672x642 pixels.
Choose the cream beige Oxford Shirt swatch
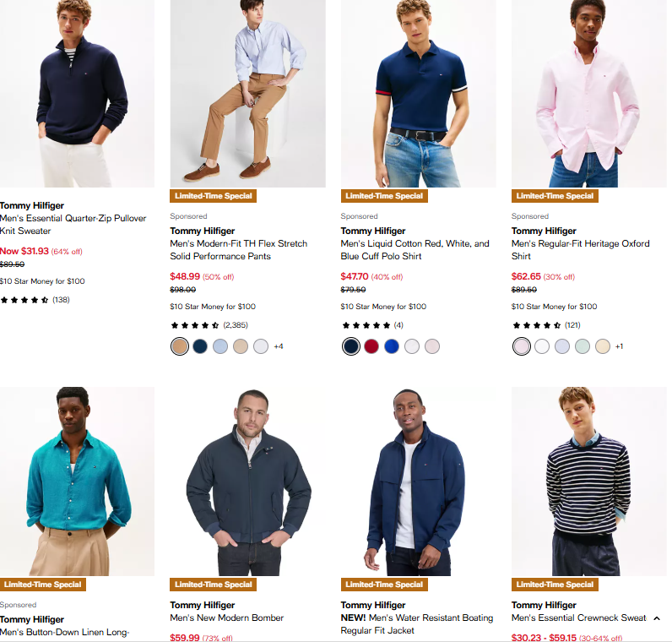(x=603, y=346)
